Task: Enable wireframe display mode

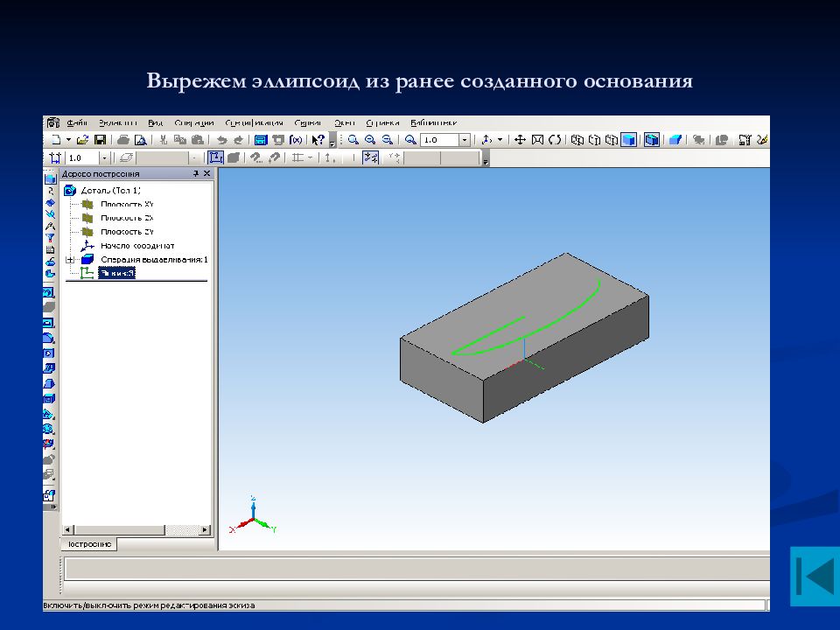Action: tap(577, 140)
